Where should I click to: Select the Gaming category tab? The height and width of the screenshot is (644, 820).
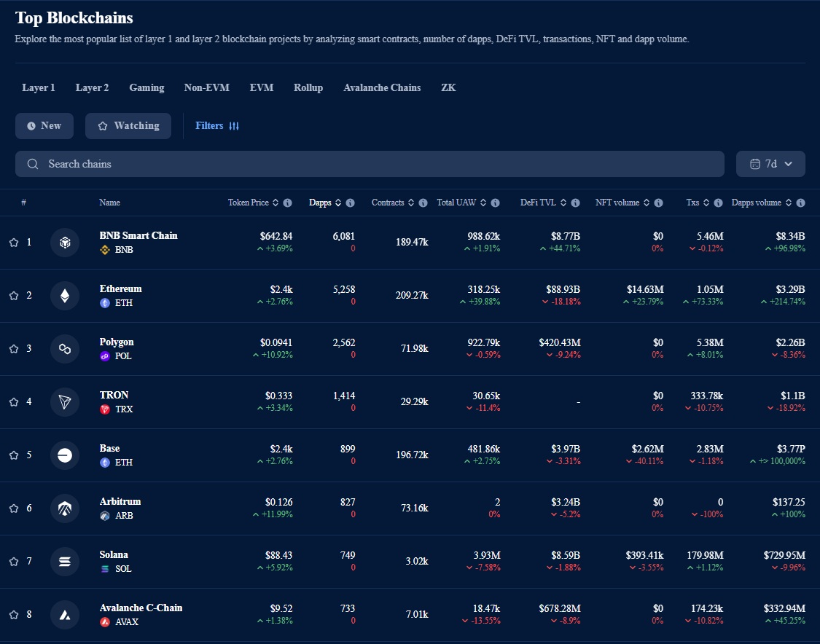point(147,88)
